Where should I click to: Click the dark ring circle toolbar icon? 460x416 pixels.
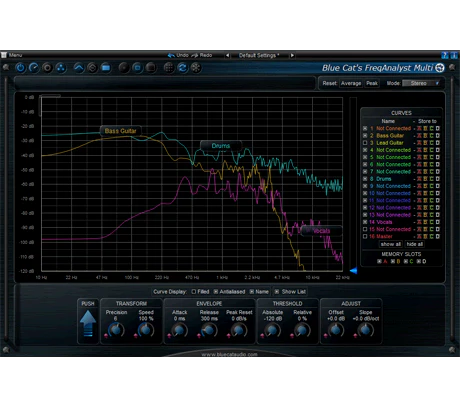(47, 68)
